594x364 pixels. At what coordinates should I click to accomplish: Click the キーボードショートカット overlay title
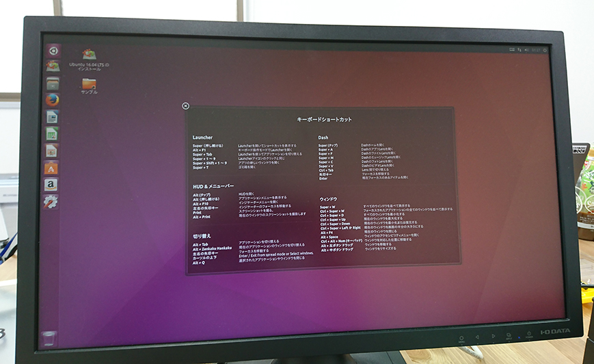coord(324,120)
